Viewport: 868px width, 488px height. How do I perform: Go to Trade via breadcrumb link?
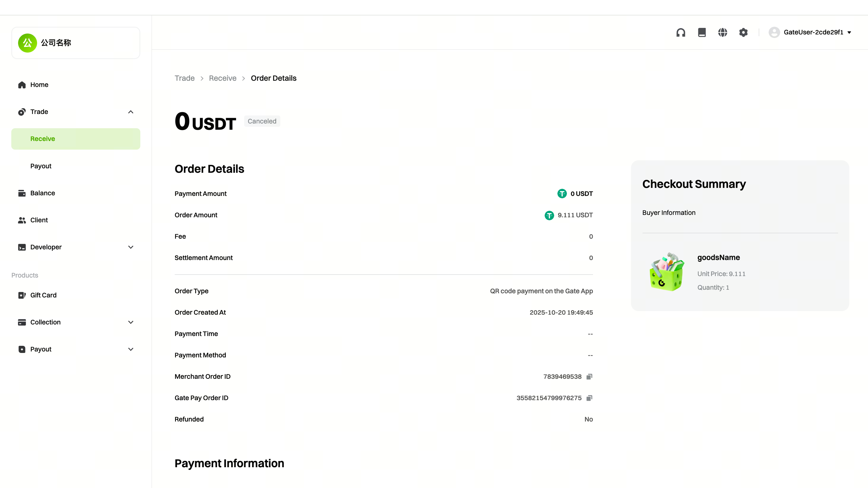[x=184, y=78]
